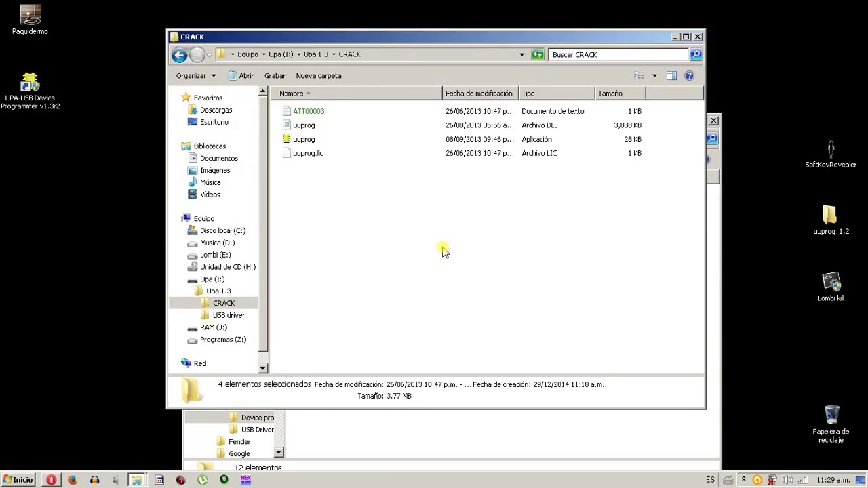The image size is (868, 488).
Task: Expand the address bar history dropdown
Action: point(521,54)
